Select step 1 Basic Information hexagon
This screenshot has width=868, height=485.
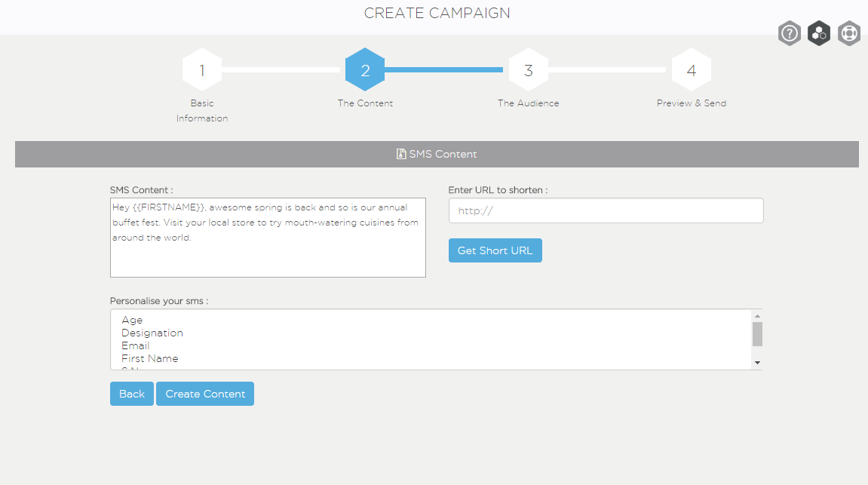201,69
